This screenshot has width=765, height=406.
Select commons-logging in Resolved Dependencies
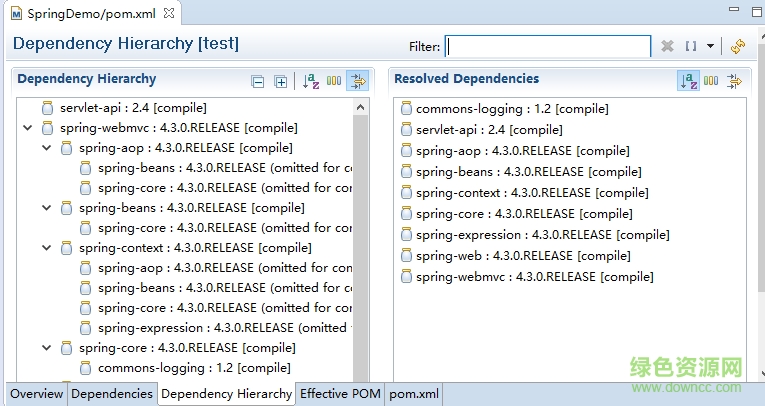[x=512, y=109]
